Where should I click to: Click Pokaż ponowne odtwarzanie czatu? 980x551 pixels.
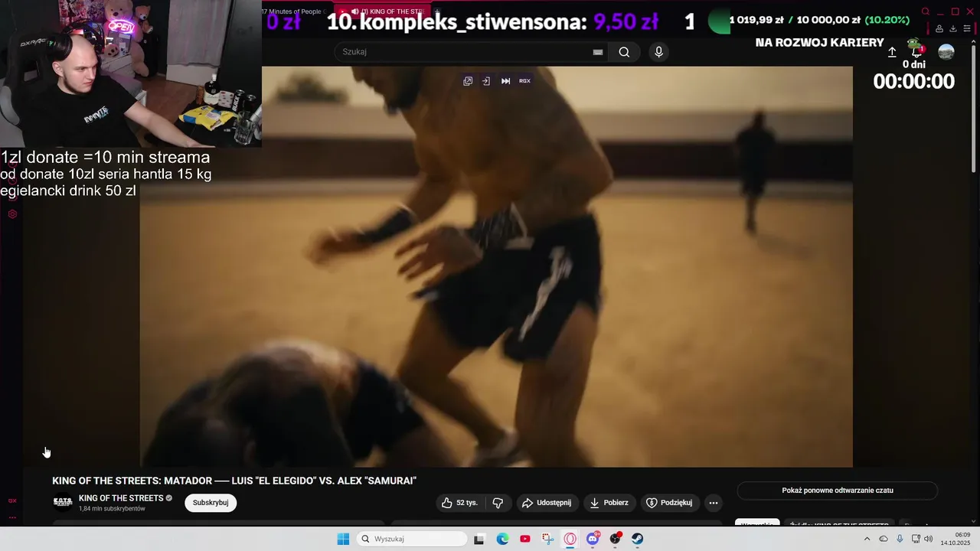838,491
